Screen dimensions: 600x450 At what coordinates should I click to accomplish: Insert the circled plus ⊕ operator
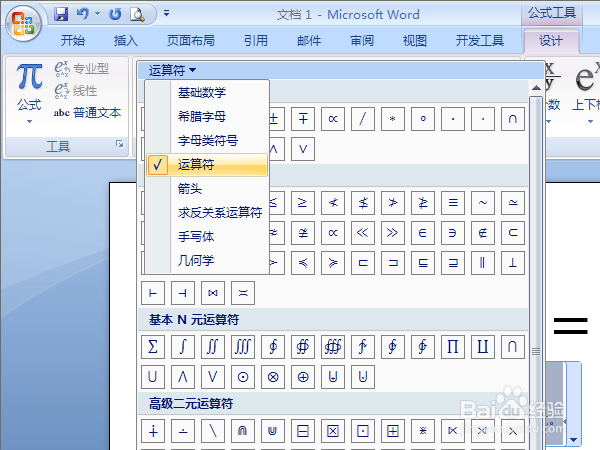coord(303,377)
